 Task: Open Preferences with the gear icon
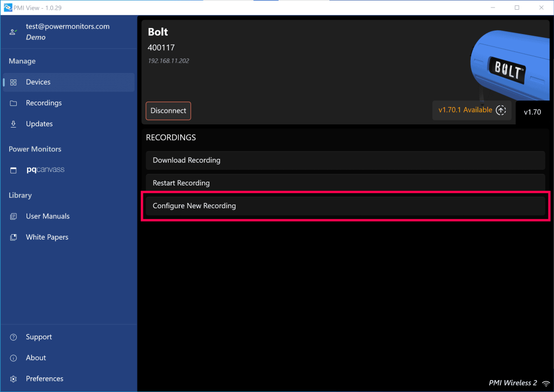(12, 378)
